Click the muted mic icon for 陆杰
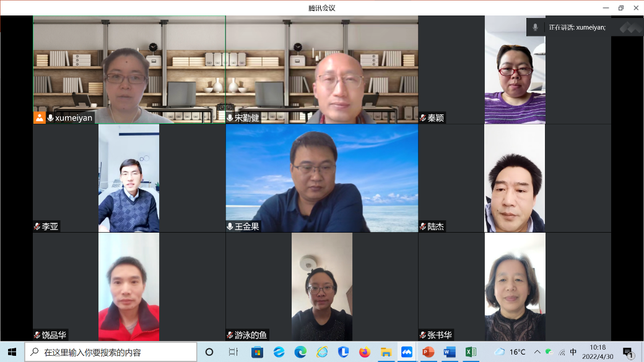 point(423,226)
